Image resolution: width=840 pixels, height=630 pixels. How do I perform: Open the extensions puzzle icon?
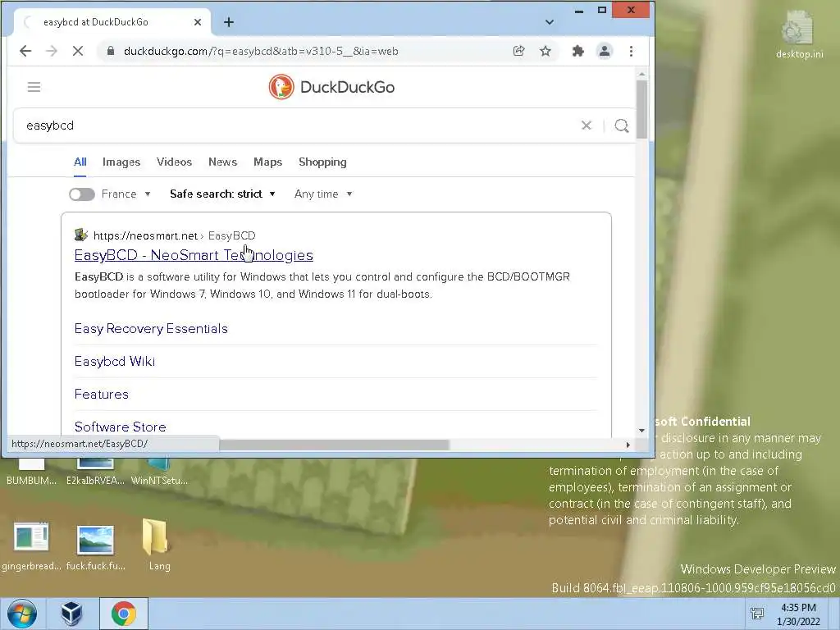pyautogui.click(x=578, y=51)
